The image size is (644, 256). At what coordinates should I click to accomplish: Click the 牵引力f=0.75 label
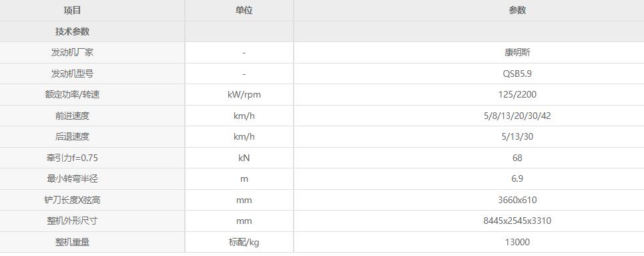(72, 158)
